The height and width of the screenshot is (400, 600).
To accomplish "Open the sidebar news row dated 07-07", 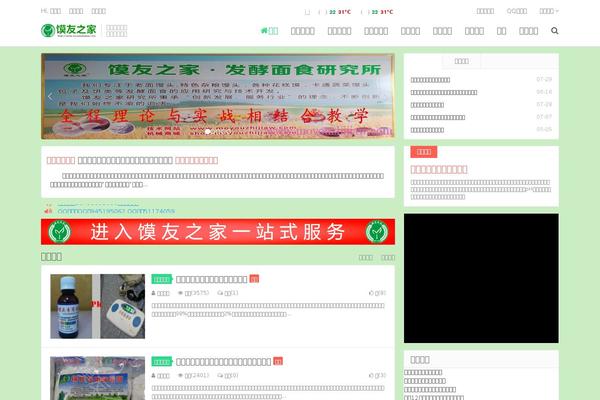I will (x=481, y=117).
